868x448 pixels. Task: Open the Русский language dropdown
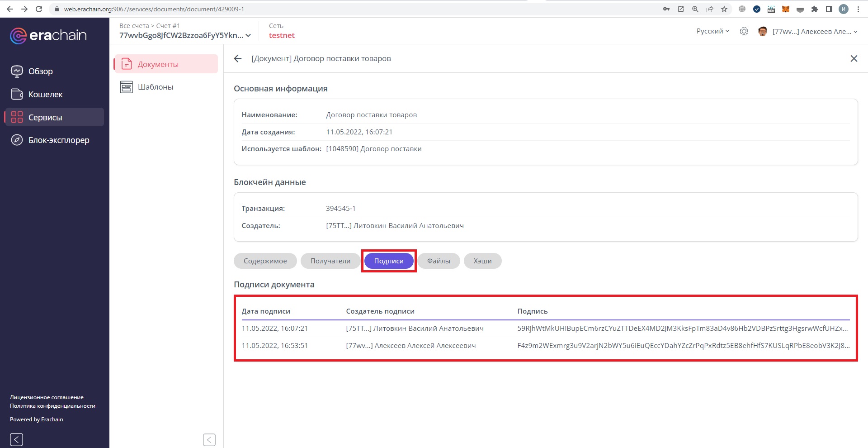coord(712,31)
